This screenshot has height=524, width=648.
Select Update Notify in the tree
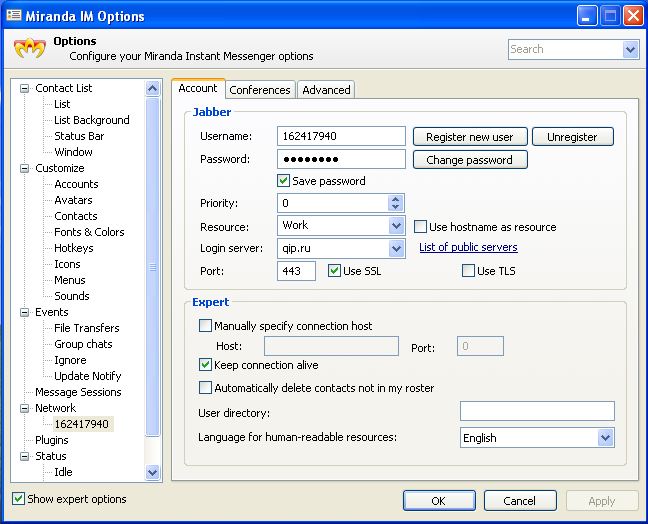88,376
